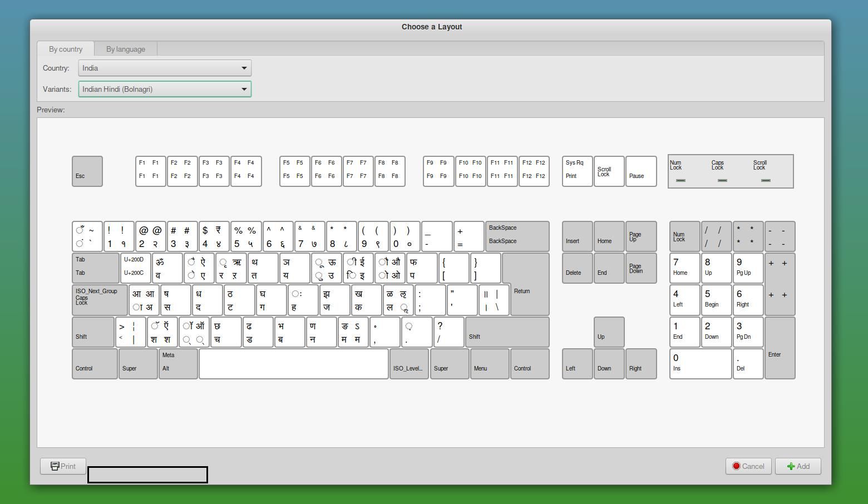Click the Page Up key in preview
The width and height of the screenshot is (868, 504).
(x=641, y=236)
